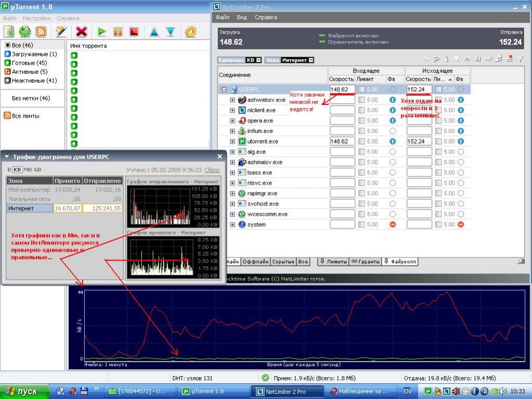Click the Add Torrent toolbar icon
Viewport: 532px width, 399px height.
click(9, 32)
